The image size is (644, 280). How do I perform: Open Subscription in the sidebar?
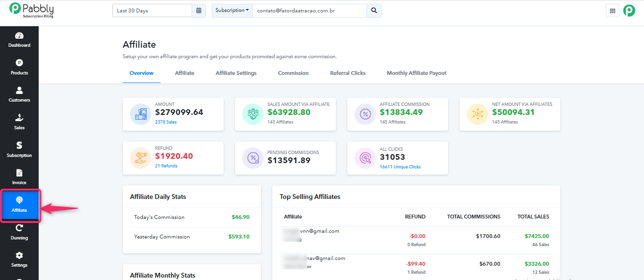(x=19, y=150)
